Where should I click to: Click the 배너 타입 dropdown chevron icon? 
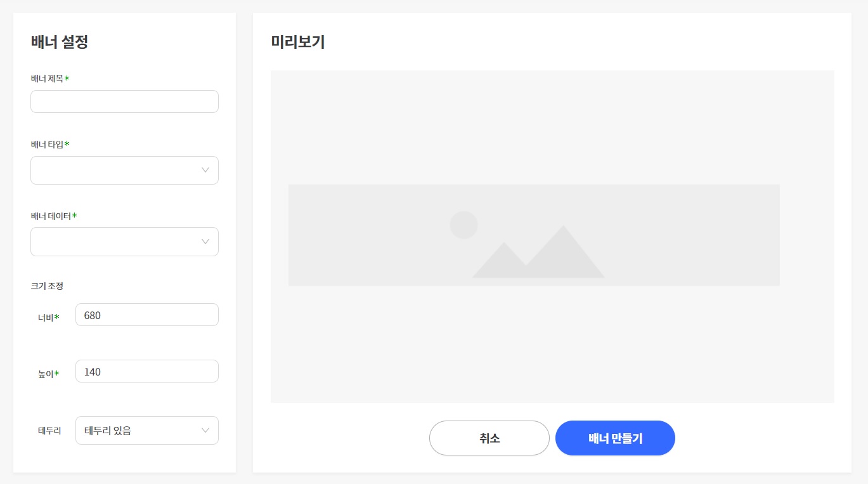point(205,170)
